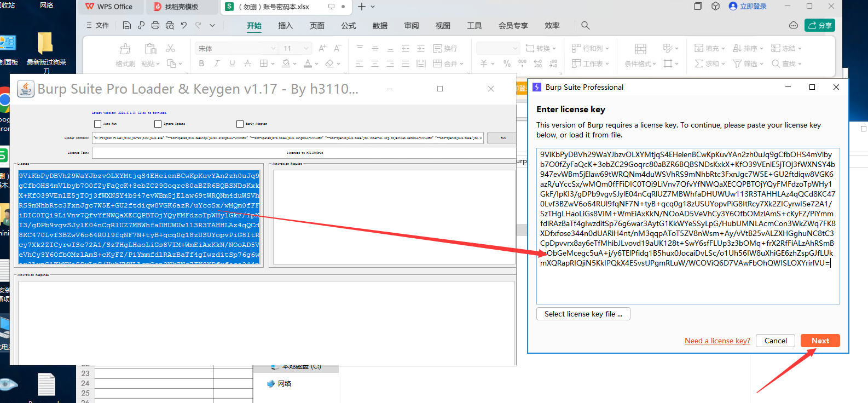
Task: Open the Need a license key link
Action: pyautogui.click(x=717, y=341)
